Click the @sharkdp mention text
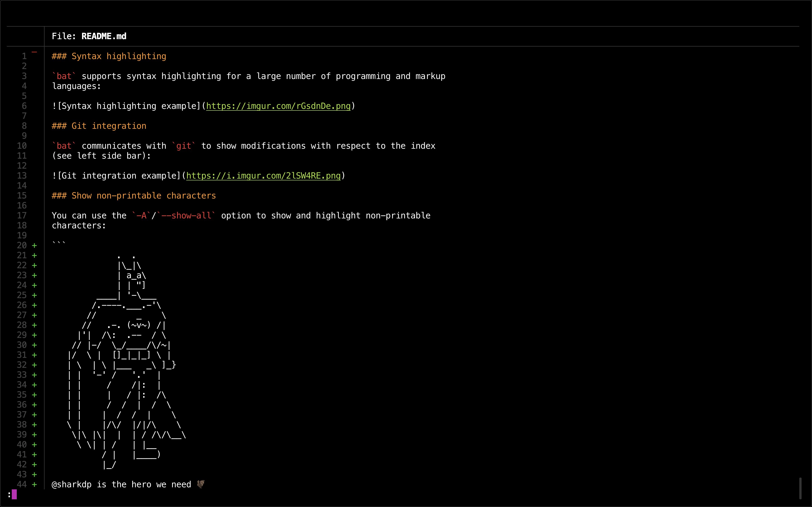The image size is (812, 507). [x=71, y=485]
